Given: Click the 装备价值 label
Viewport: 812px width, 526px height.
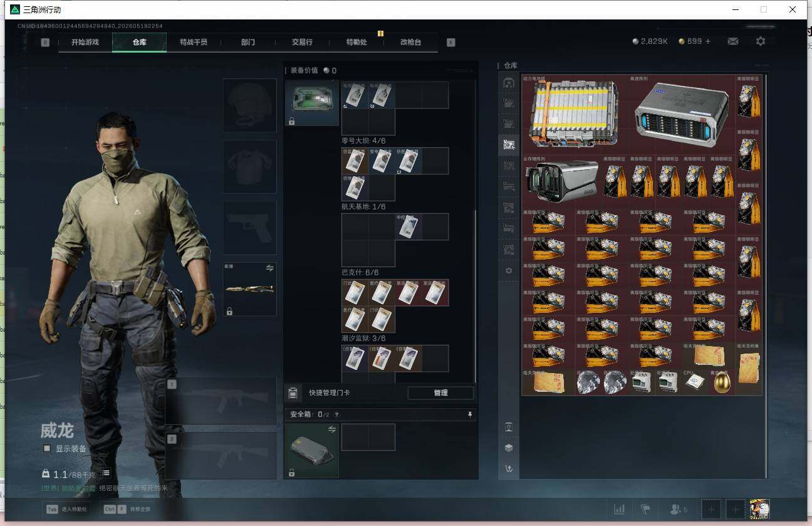Looking at the screenshot, I should click(x=304, y=70).
